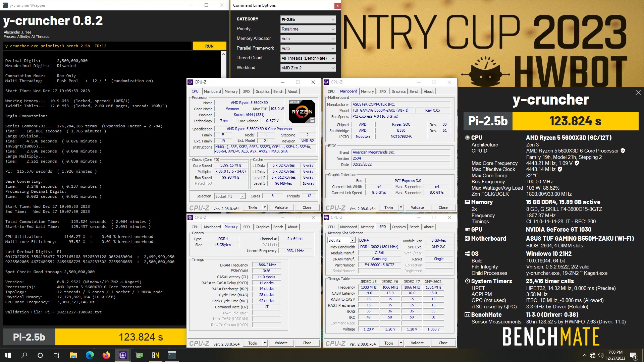Click the 'TUF GAMING B550M-ZAKU (WI-FI)' model field
The height and width of the screenshot is (362, 644).
383,110
